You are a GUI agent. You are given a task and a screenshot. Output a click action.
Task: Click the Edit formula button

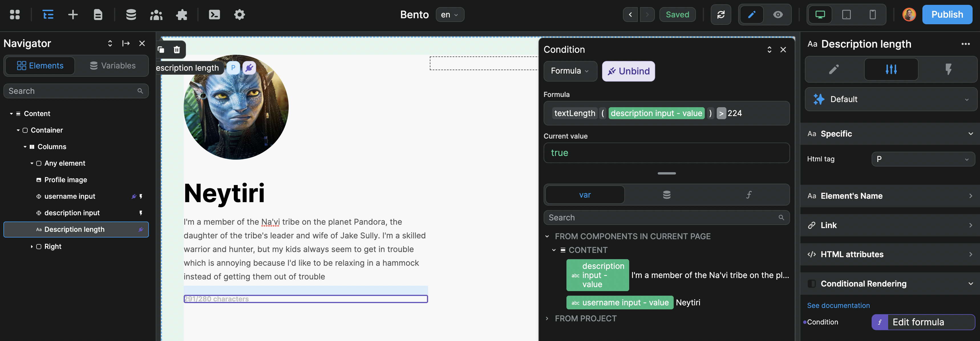coord(923,322)
